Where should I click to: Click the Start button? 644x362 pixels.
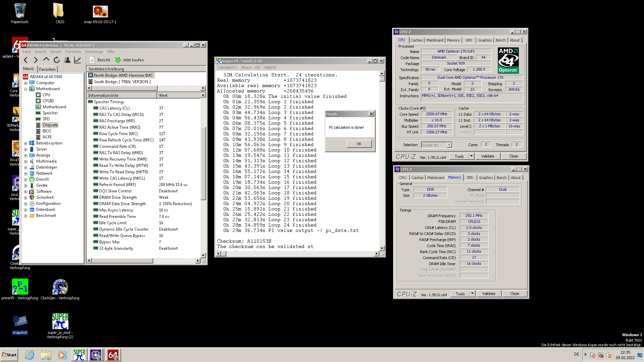(x=9, y=355)
